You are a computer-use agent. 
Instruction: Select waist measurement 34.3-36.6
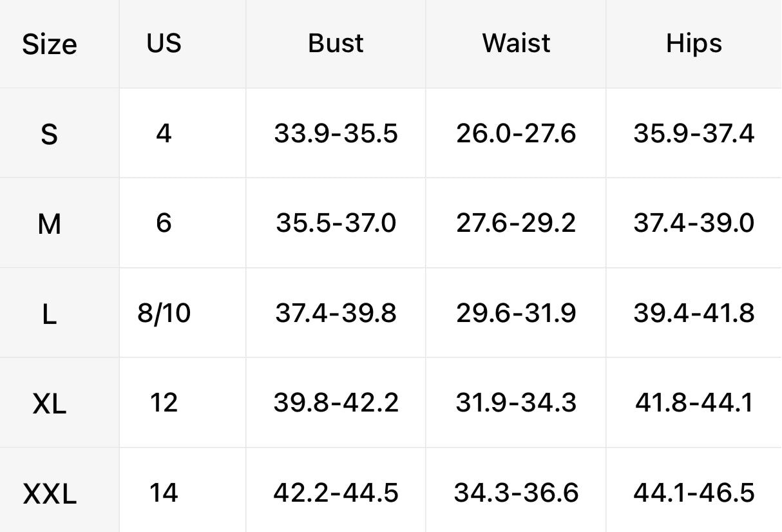(516, 493)
